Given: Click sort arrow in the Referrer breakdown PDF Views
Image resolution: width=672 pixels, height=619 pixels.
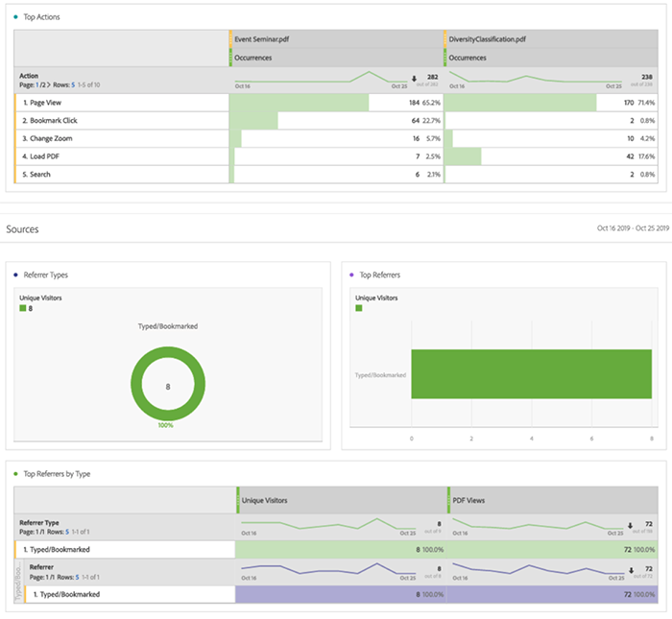Looking at the screenshot, I should (631, 569).
